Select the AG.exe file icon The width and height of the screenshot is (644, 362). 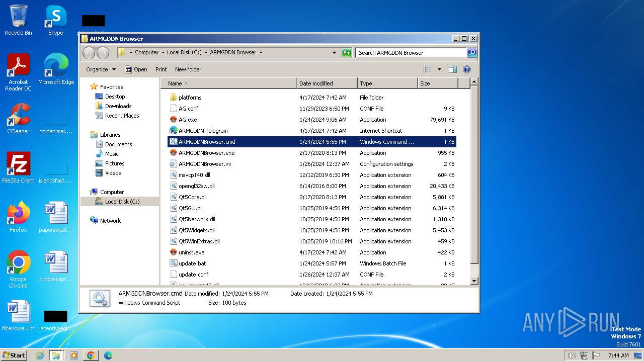174,120
